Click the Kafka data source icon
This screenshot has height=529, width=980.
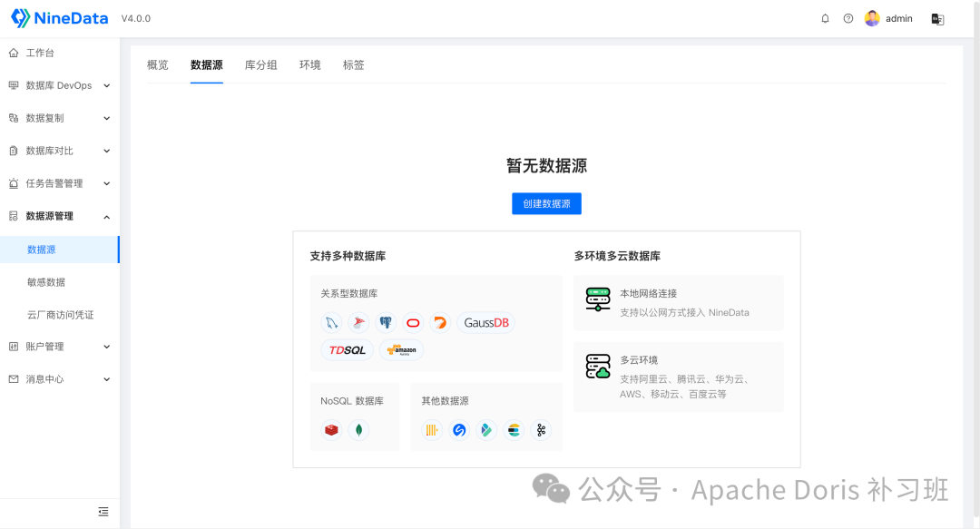(x=542, y=429)
